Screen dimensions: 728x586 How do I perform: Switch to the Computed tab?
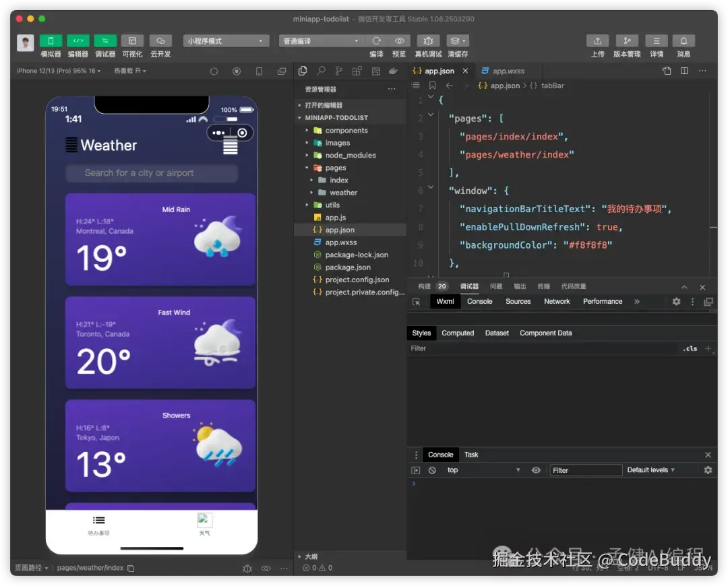click(x=458, y=333)
